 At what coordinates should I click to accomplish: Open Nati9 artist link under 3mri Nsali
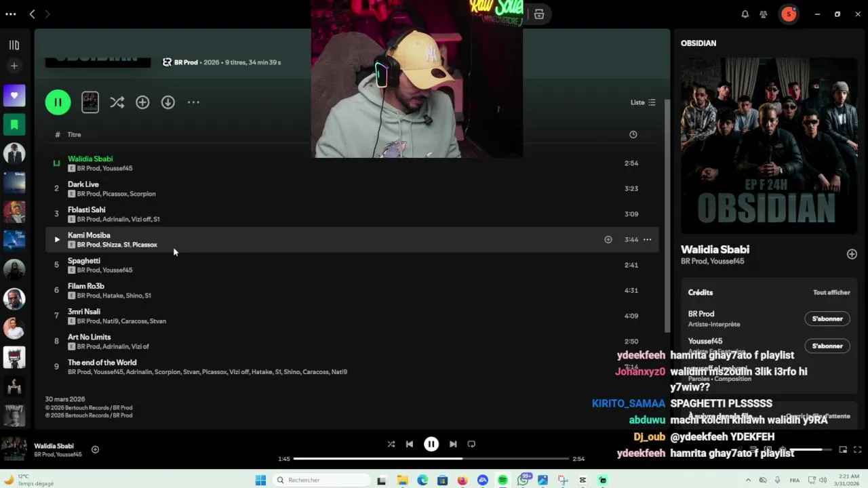[x=109, y=321]
